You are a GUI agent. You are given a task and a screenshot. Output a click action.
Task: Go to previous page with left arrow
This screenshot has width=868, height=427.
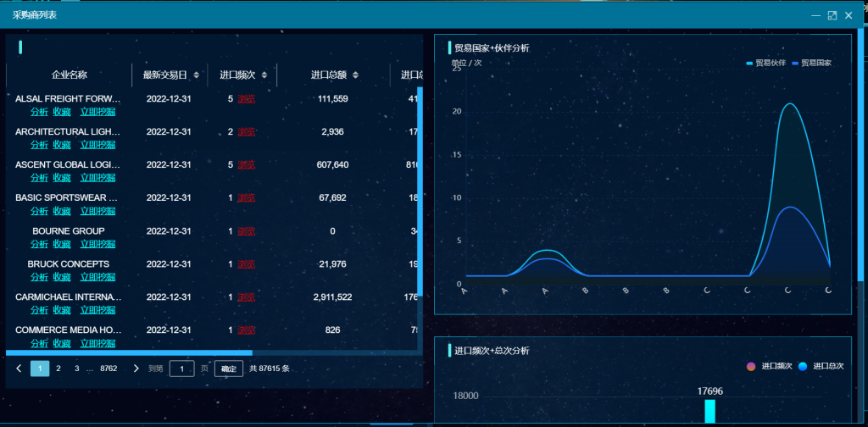[x=19, y=369]
